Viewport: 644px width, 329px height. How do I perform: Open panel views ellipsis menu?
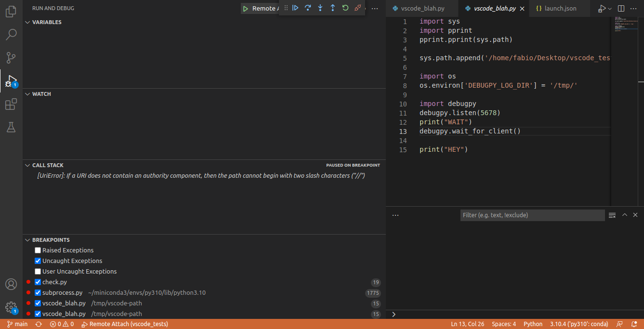(x=395, y=215)
